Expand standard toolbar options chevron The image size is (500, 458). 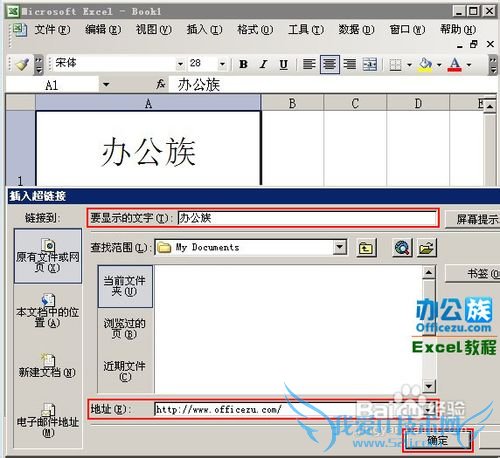(x=39, y=64)
